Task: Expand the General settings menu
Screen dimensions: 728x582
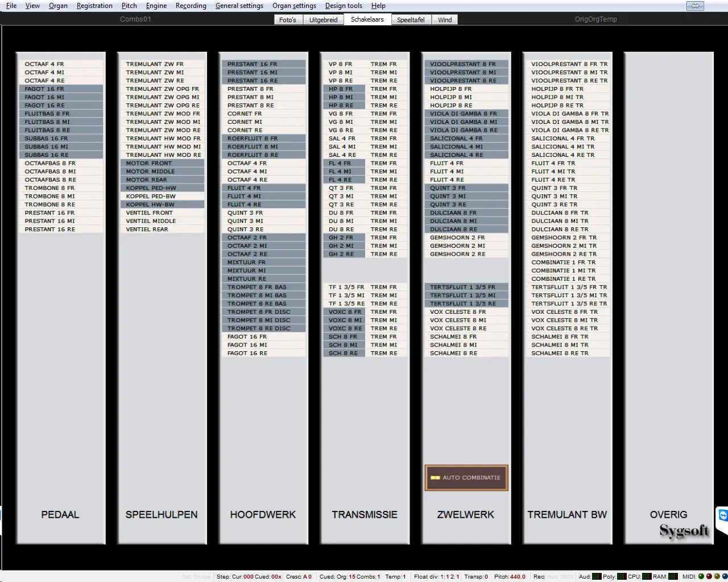Action: tap(239, 6)
